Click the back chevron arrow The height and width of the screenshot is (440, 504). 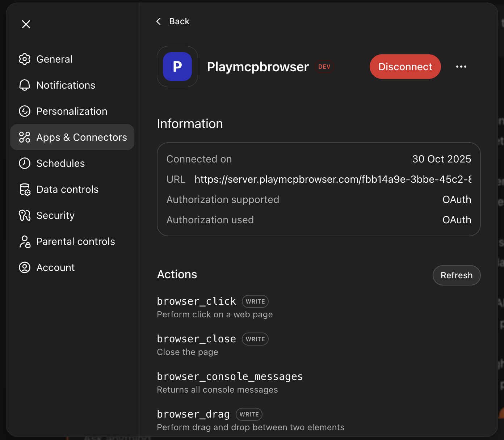(x=158, y=21)
